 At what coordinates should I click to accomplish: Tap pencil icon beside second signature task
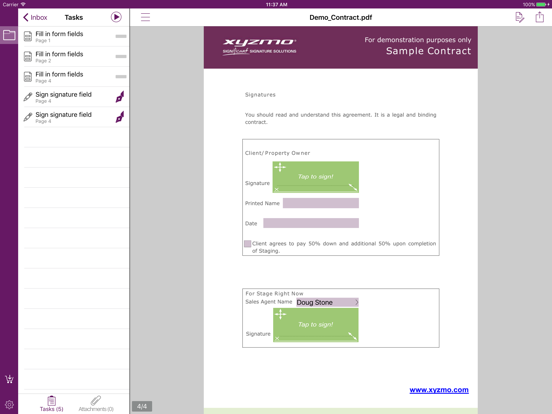pos(28,117)
